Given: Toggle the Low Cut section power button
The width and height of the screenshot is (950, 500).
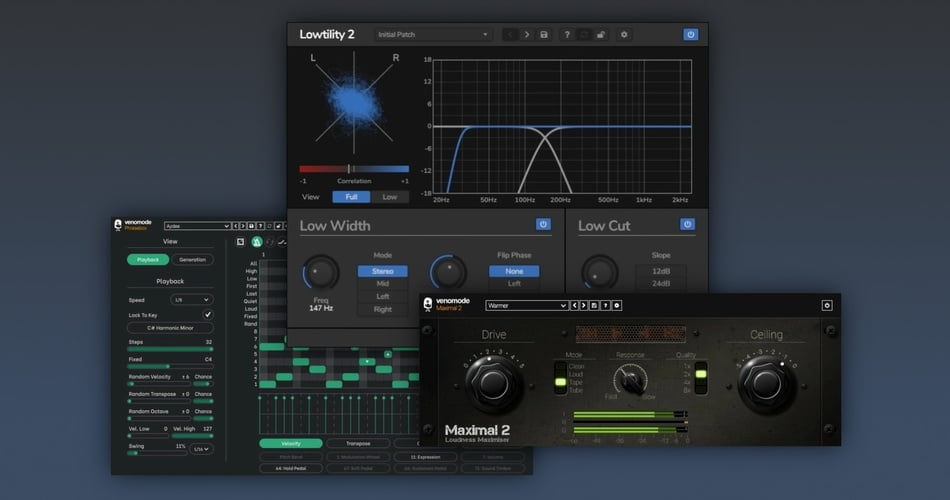Looking at the screenshot, I should click(687, 224).
